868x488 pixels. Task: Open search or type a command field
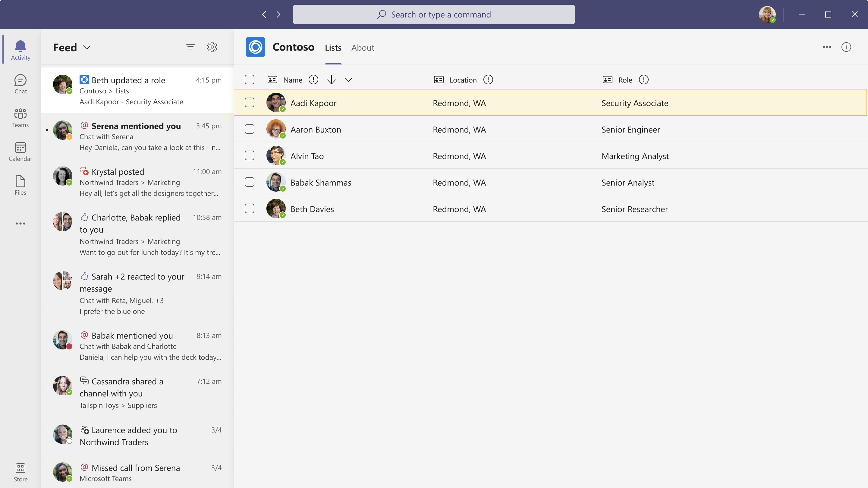tap(434, 14)
